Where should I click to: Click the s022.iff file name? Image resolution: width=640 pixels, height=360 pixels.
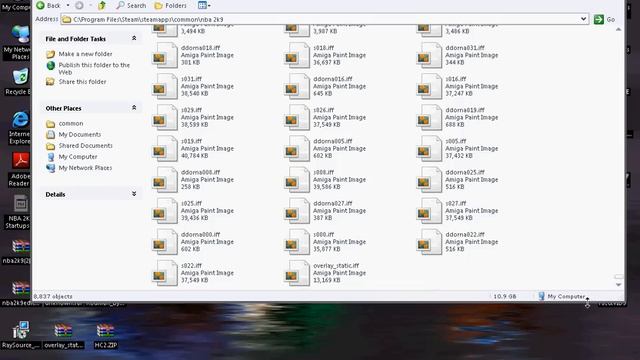coord(191,265)
